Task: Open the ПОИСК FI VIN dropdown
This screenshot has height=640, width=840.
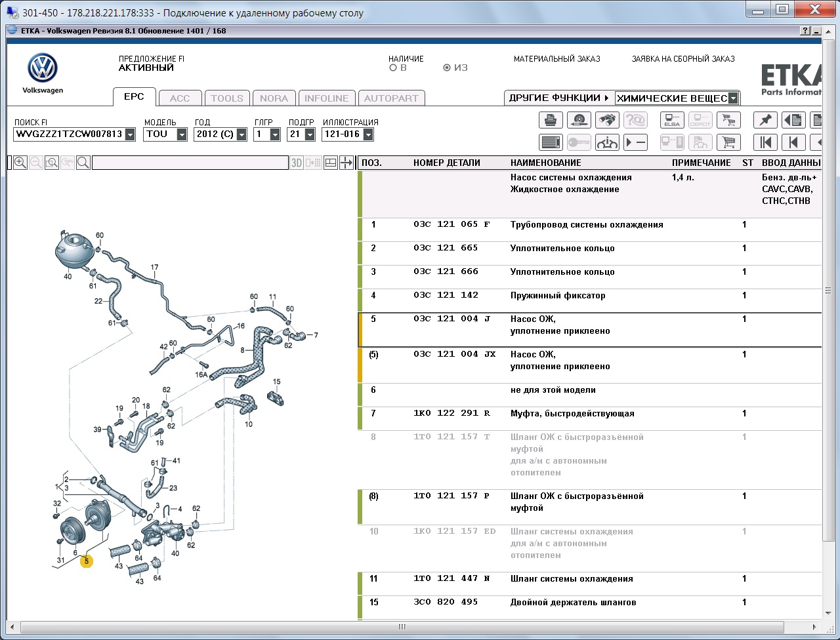Action: tap(130, 134)
